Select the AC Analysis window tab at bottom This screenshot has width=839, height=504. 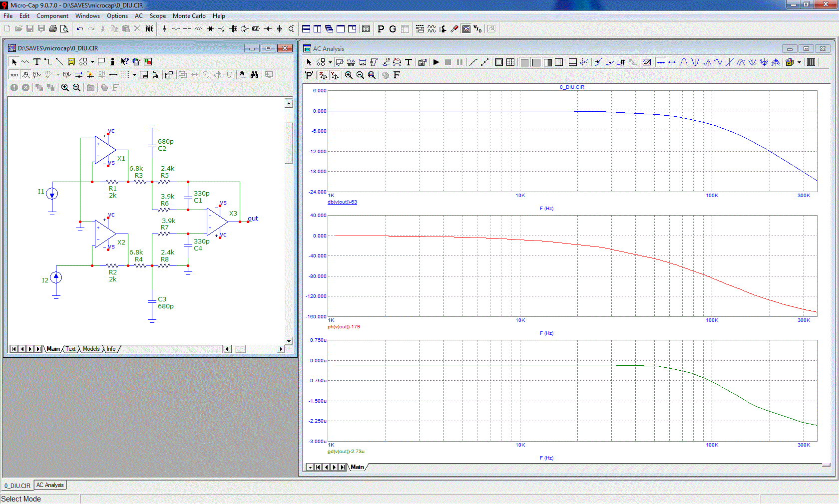[50, 485]
